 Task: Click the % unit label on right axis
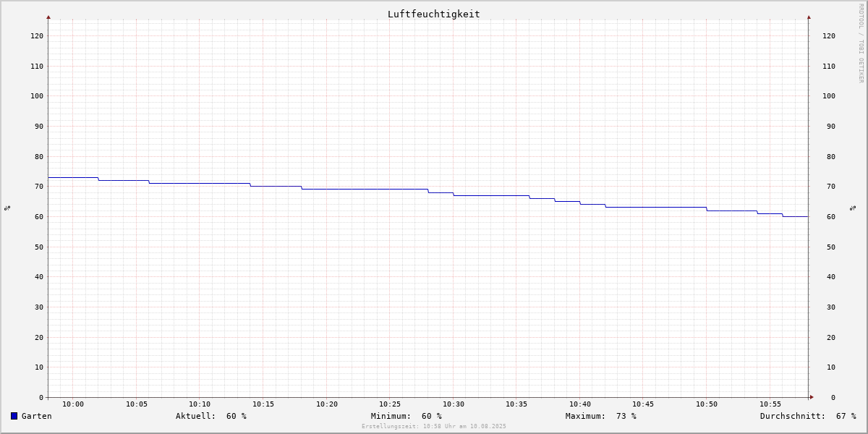(853, 208)
